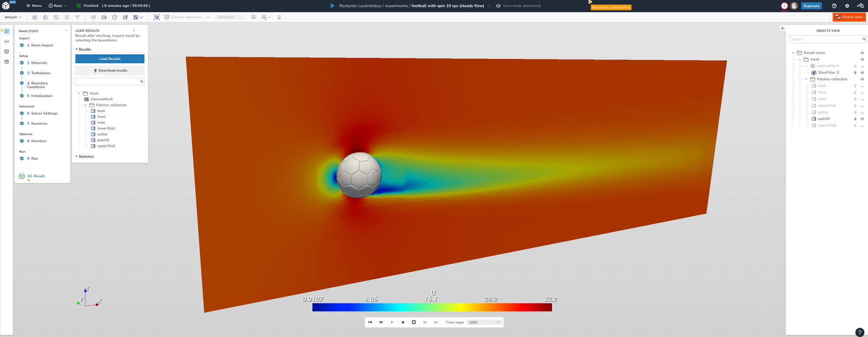
Task: Click the four-squares grid icon in the toolbar
Action: tap(56, 17)
